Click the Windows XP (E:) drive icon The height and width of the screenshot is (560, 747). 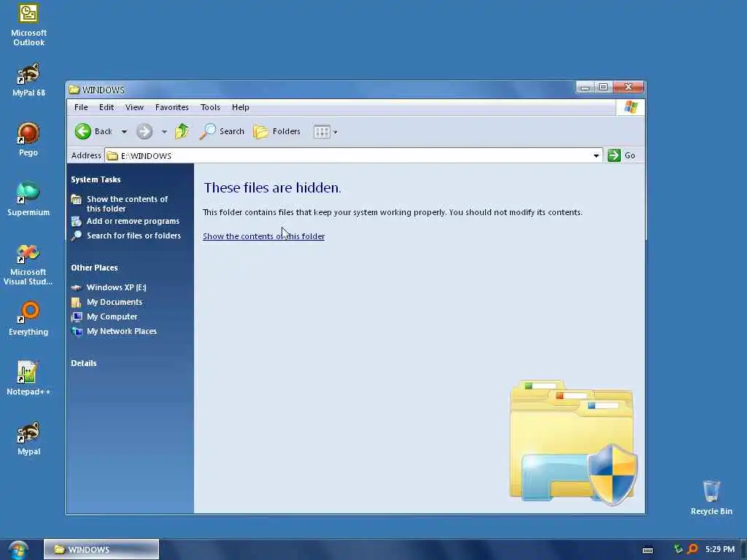click(76, 287)
